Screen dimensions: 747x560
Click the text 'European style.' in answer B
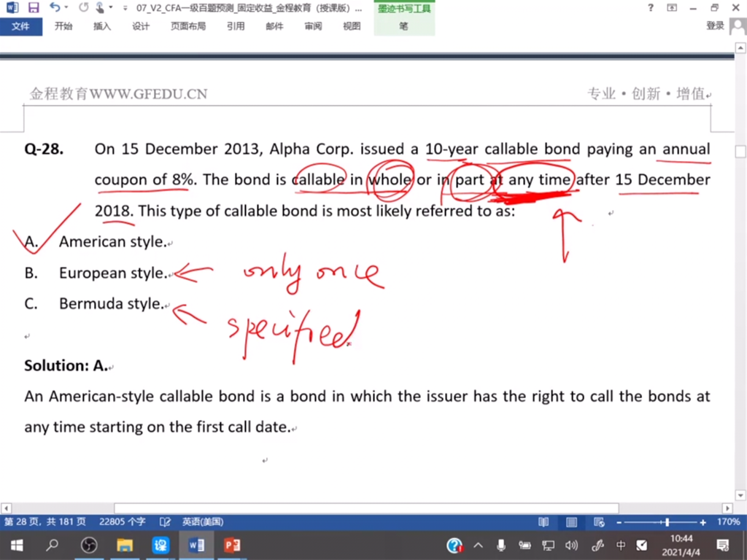pyautogui.click(x=113, y=273)
